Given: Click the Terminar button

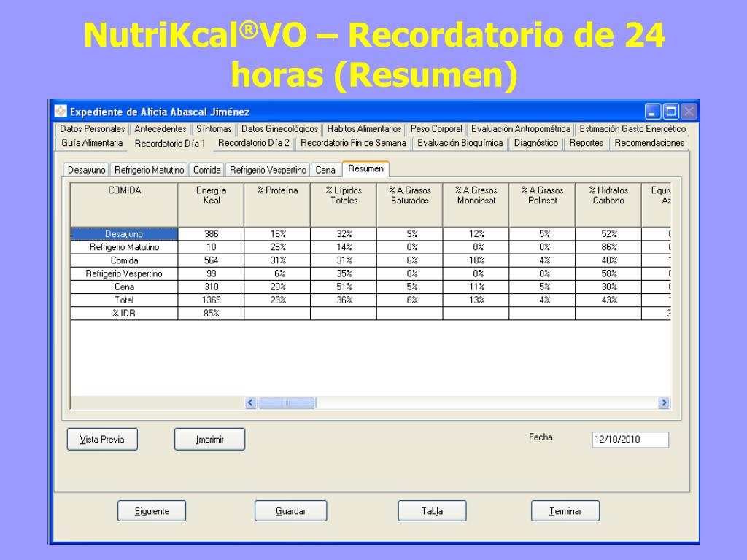Looking at the screenshot, I should [x=565, y=511].
